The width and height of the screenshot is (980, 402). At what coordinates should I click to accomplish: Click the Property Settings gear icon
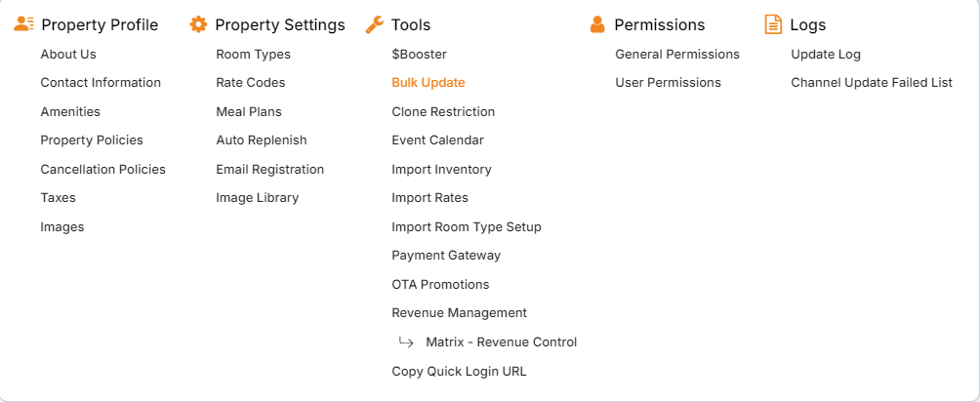pyautogui.click(x=198, y=24)
